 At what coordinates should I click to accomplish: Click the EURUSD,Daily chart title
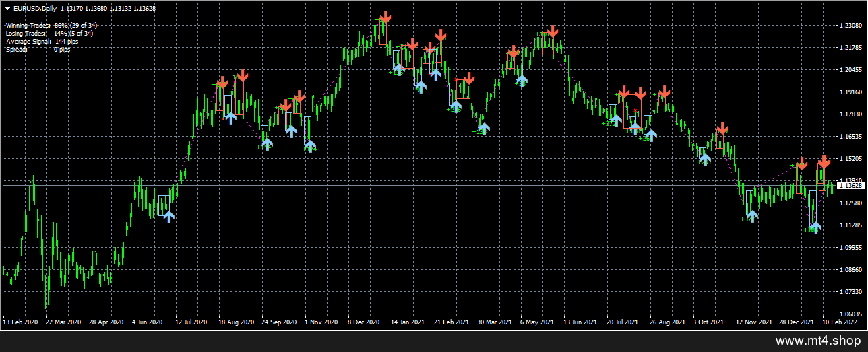(x=35, y=8)
